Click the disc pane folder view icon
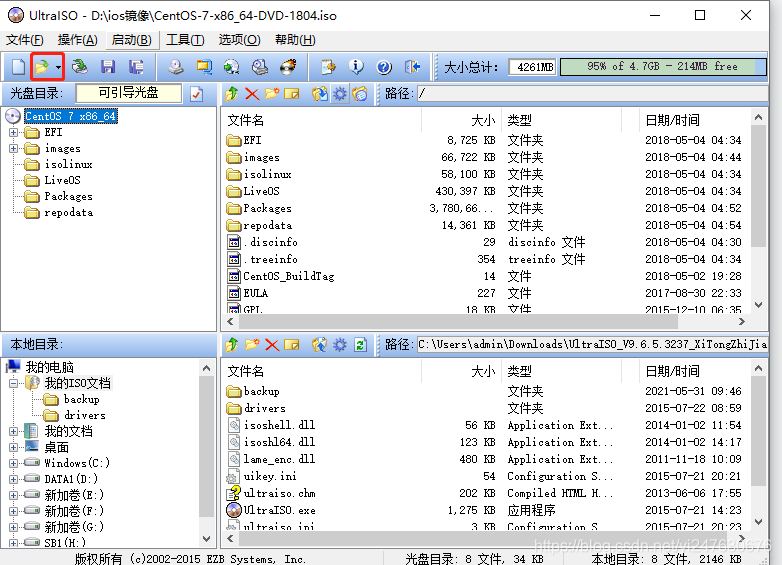Image resolution: width=782 pixels, height=565 pixels. coord(360,94)
